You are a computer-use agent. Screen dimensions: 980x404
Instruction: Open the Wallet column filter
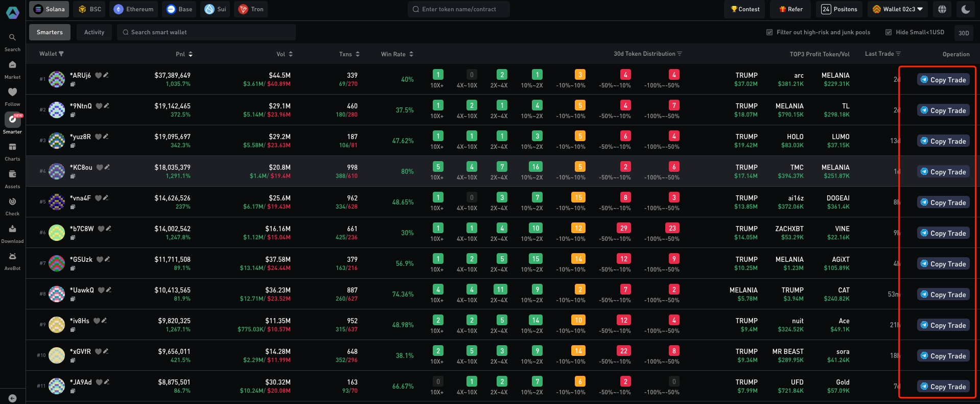(61, 54)
